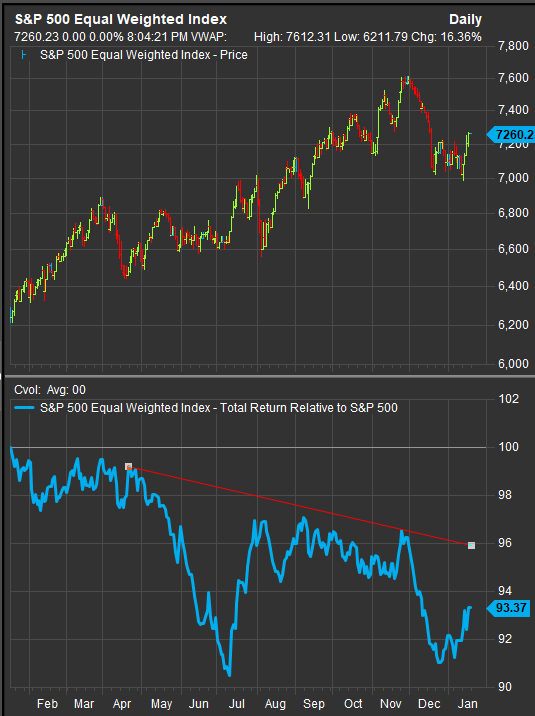
Task: Click the blue price series legend marker
Action: coord(24,55)
